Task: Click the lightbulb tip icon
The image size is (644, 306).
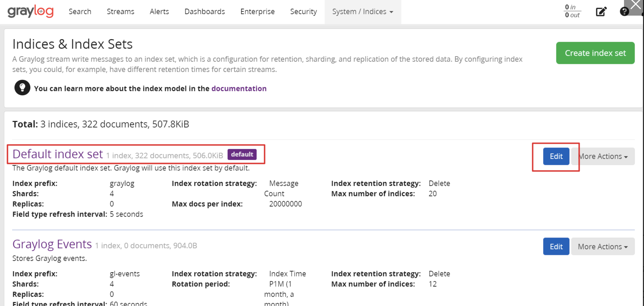Action: click(22, 88)
